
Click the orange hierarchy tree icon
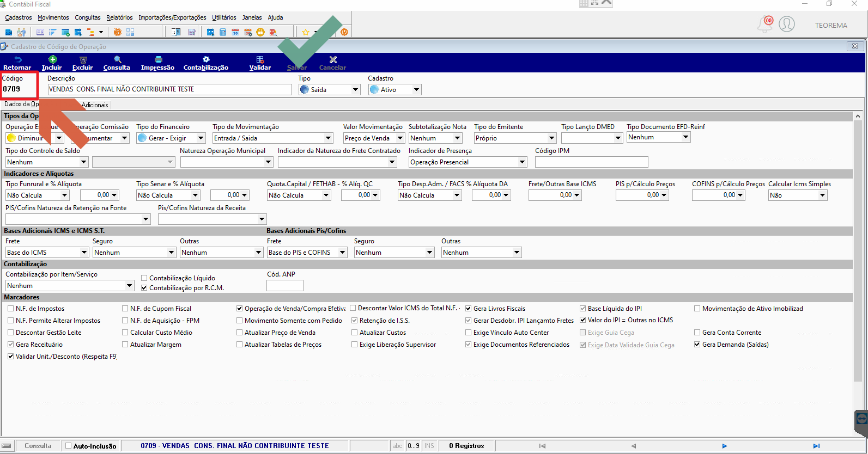(x=90, y=32)
